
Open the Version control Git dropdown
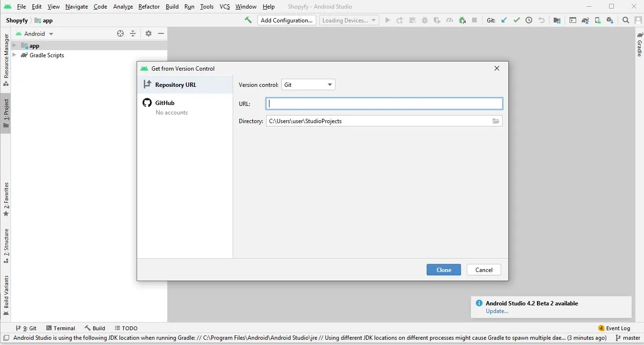click(309, 84)
